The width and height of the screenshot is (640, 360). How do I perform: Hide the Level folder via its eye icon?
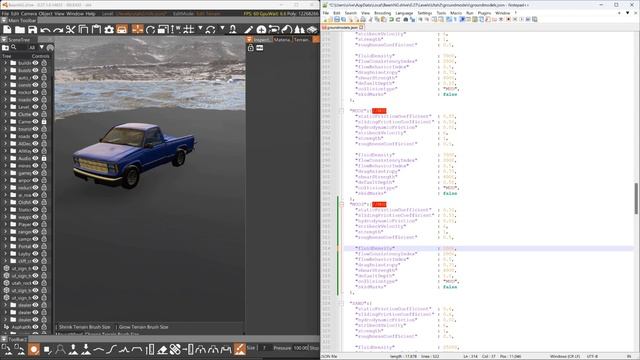click(36, 107)
